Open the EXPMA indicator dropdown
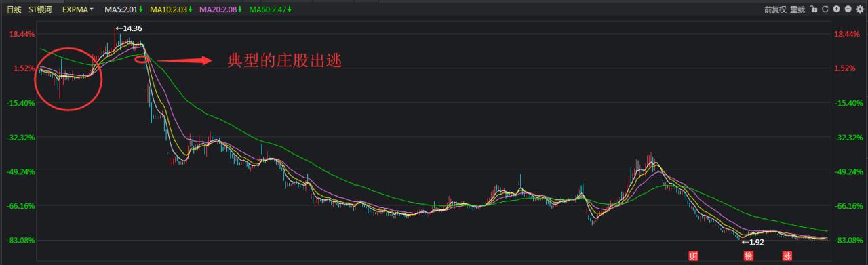 click(78, 9)
